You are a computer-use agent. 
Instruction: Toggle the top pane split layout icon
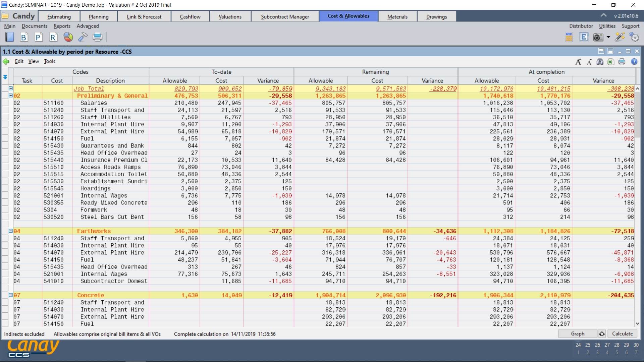[x=601, y=51]
